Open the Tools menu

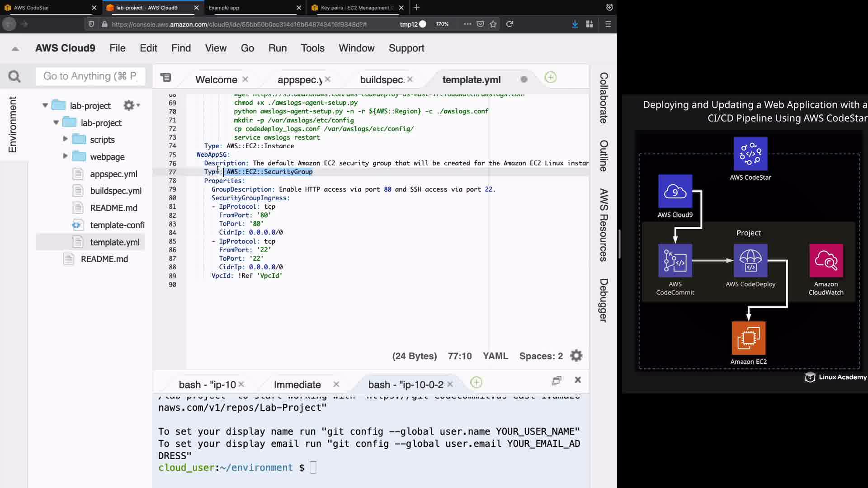312,48
